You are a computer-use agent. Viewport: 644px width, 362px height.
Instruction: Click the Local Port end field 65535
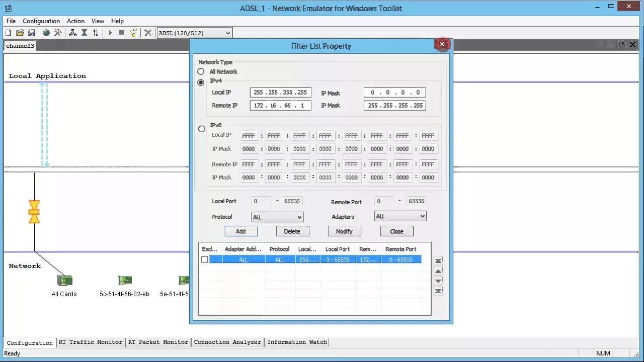(292, 201)
